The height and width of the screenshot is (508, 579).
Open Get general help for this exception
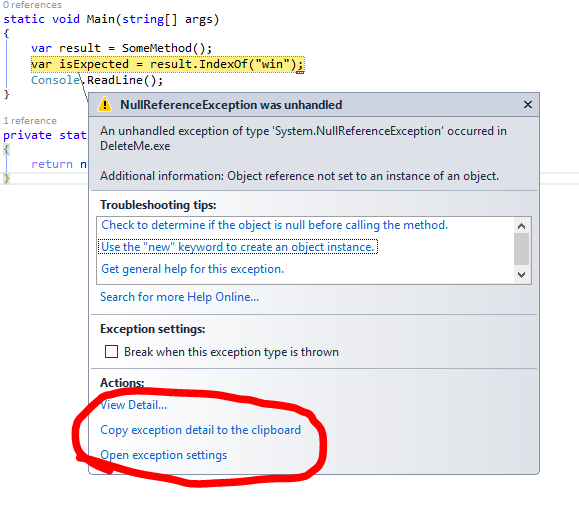192,269
